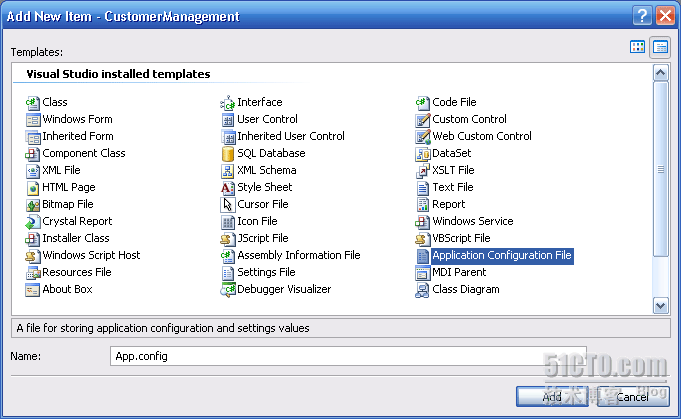
Task: Select the Crystal Report icon
Action: (x=33, y=222)
